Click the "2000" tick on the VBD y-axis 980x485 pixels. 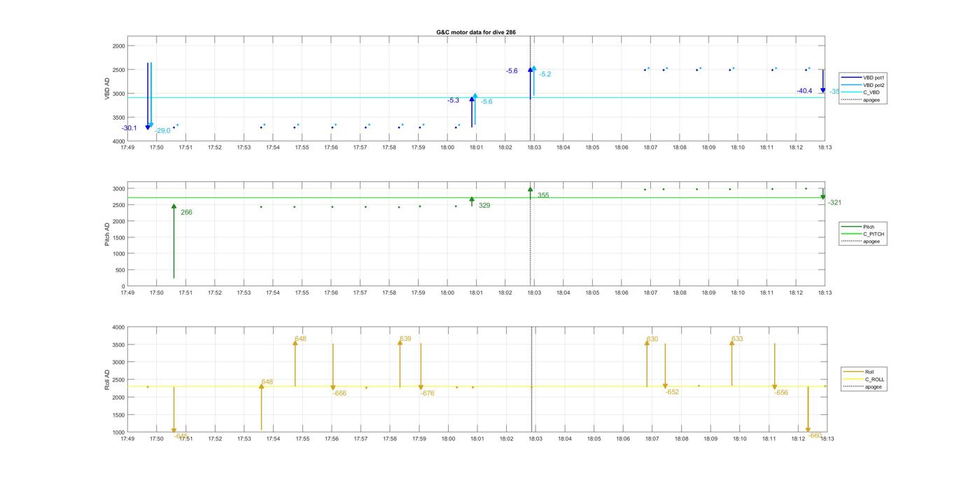[118, 45]
